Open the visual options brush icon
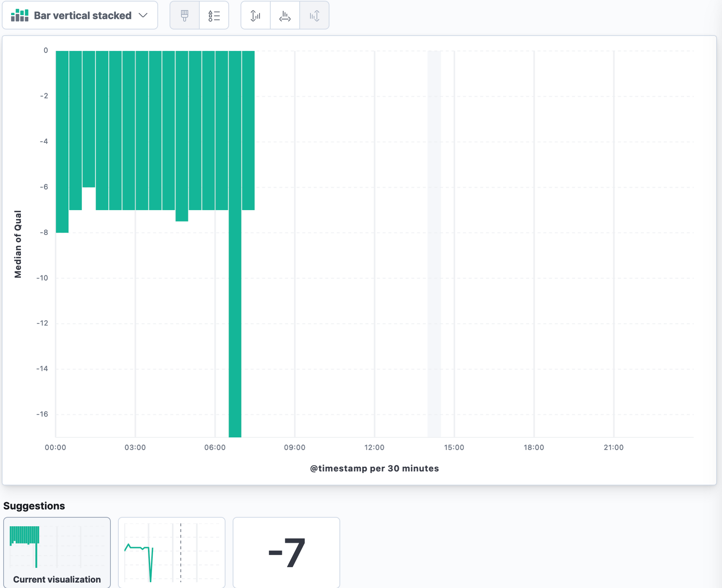Screen dimensions: 722x588 tap(184, 16)
